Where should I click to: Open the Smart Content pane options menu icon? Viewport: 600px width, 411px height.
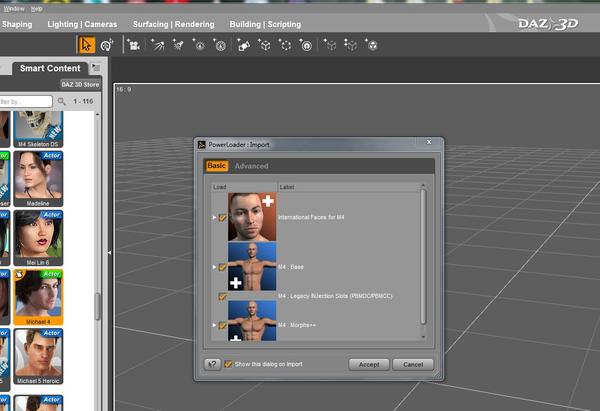[x=96, y=68]
